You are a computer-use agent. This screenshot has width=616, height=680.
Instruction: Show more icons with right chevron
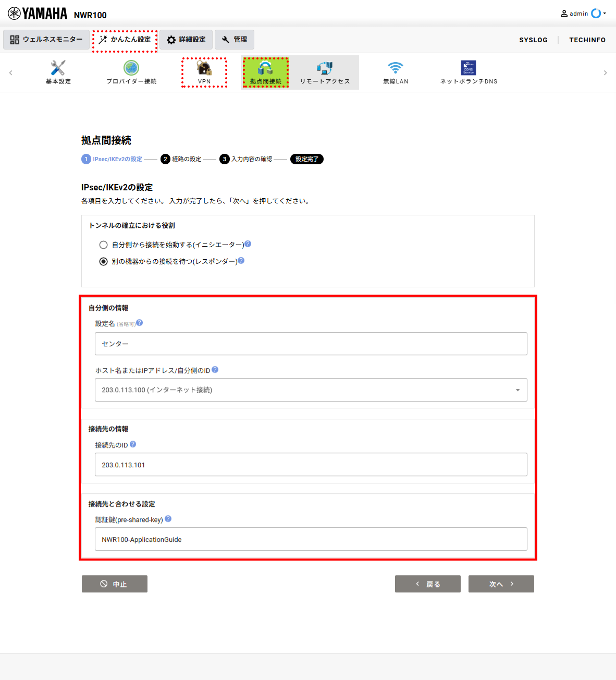click(x=605, y=72)
